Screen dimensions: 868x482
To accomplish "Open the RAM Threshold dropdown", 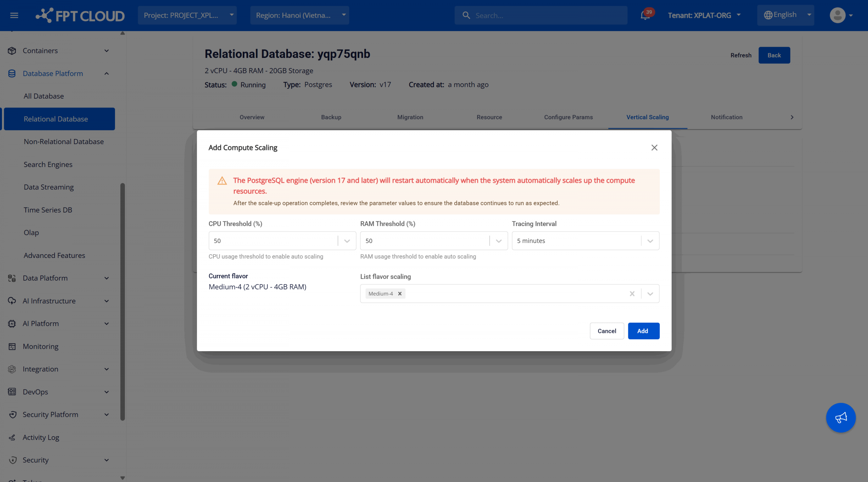I will 498,241.
